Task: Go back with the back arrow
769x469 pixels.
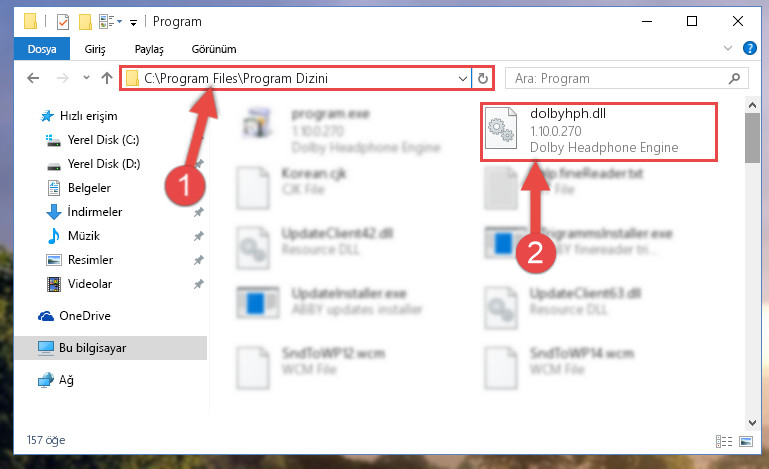Action: 33,78
